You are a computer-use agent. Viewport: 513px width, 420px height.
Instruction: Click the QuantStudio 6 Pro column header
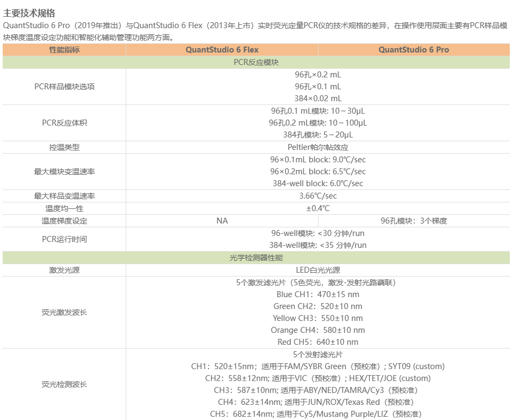coord(414,50)
